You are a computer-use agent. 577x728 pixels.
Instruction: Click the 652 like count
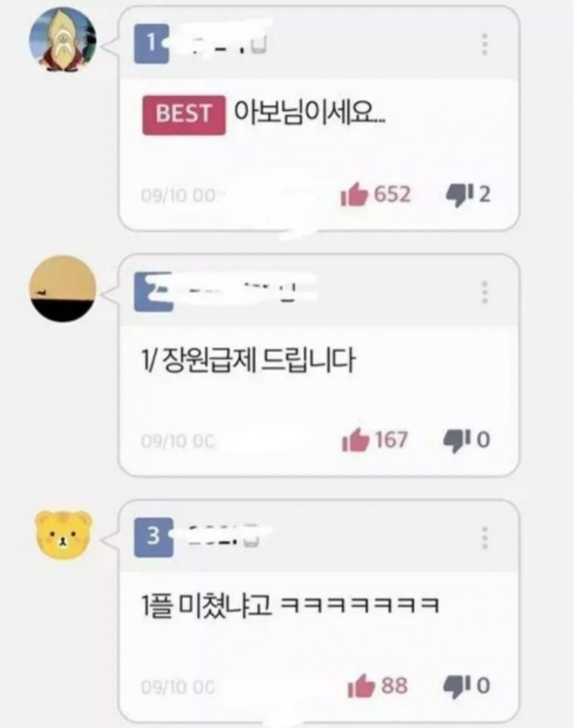pos(392,194)
